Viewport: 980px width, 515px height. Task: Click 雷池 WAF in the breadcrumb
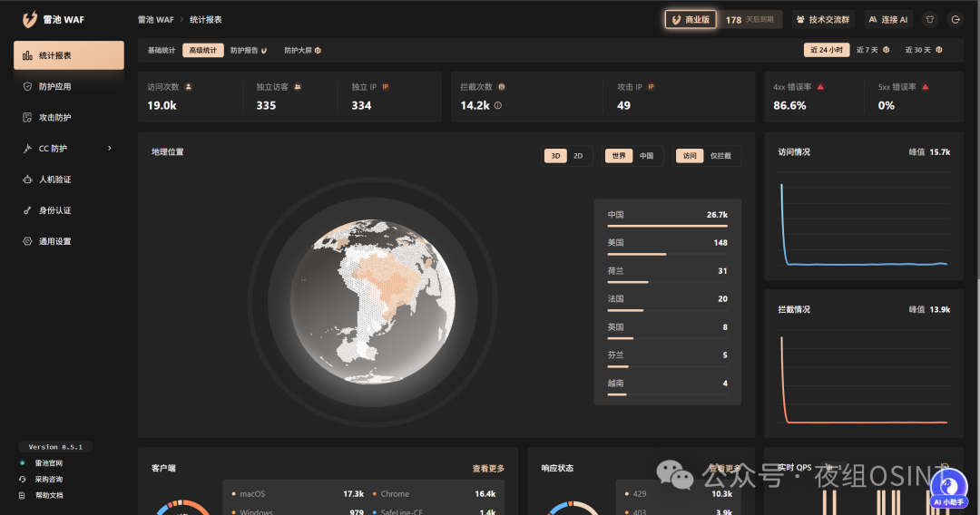(156, 19)
